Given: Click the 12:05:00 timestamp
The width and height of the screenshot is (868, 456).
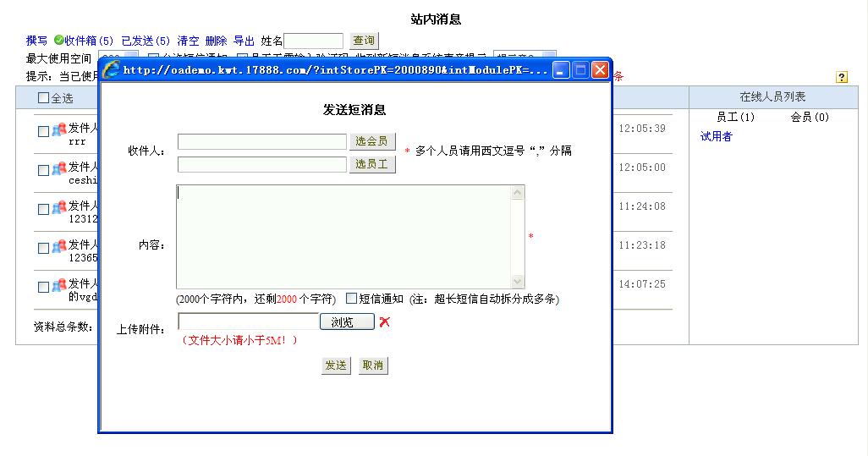Looking at the screenshot, I should pyautogui.click(x=642, y=168).
